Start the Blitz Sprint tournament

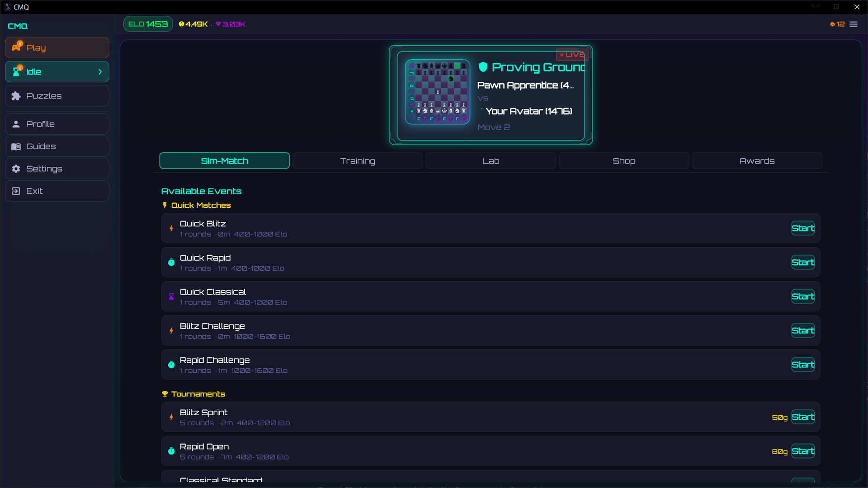coord(803,417)
